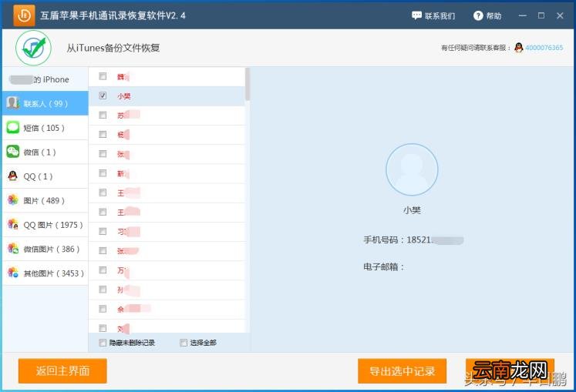
Task: Open customer service number 4000076365
Action: point(544,48)
